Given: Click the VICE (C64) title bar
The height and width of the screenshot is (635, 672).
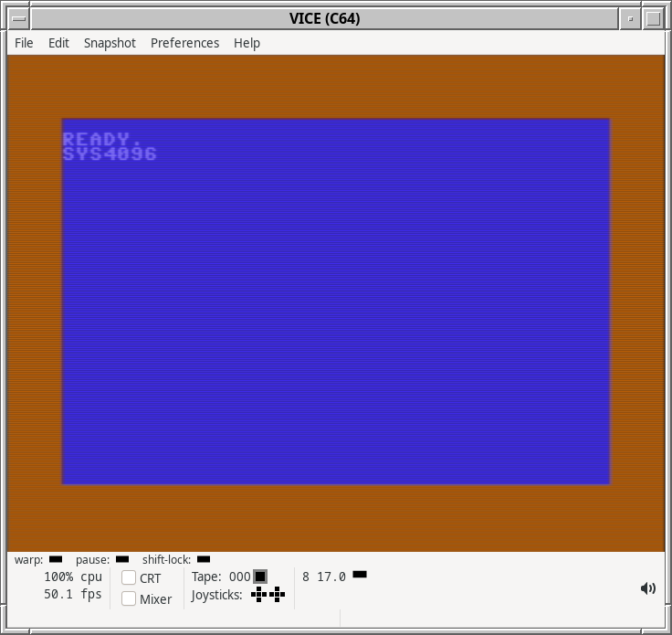Looking at the screenshot, I should [324, 18].
